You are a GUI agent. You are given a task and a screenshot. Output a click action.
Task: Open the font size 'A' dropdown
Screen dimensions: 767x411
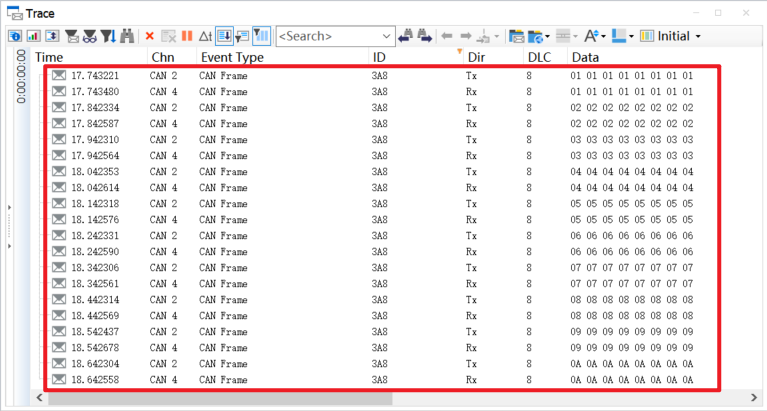click(595, 36)
